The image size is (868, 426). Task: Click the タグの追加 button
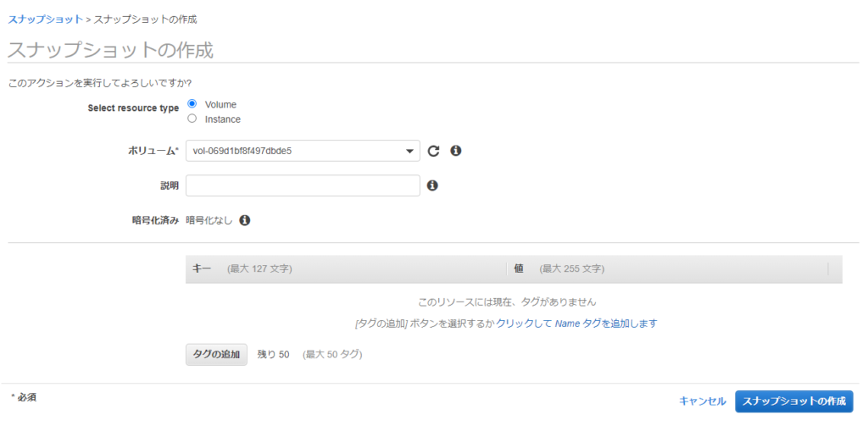point(216,355)
